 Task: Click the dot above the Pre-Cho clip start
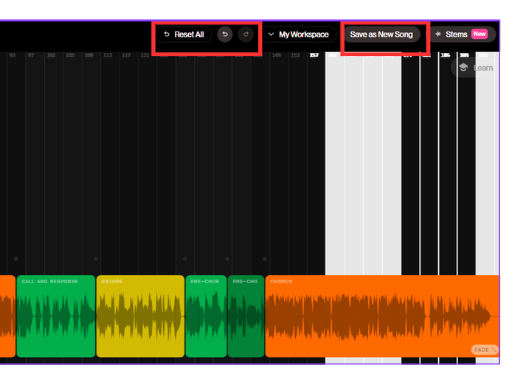[x=227, y=259]
